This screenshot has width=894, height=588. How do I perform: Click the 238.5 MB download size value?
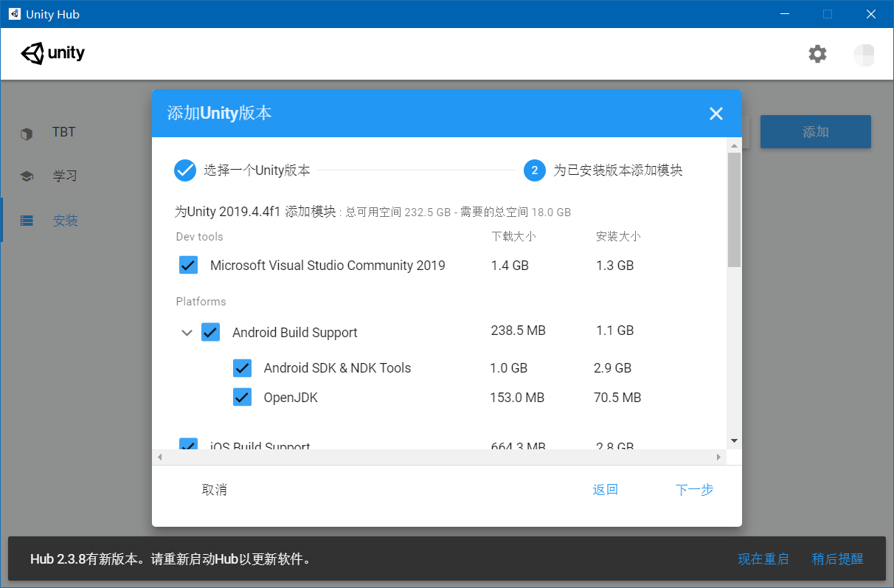519,331
